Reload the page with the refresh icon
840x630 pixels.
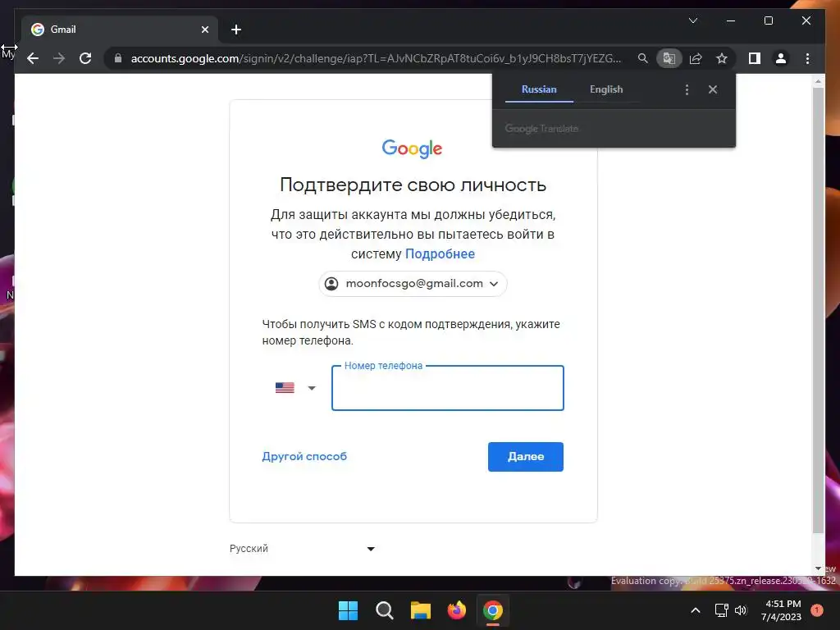click(85, 58)
